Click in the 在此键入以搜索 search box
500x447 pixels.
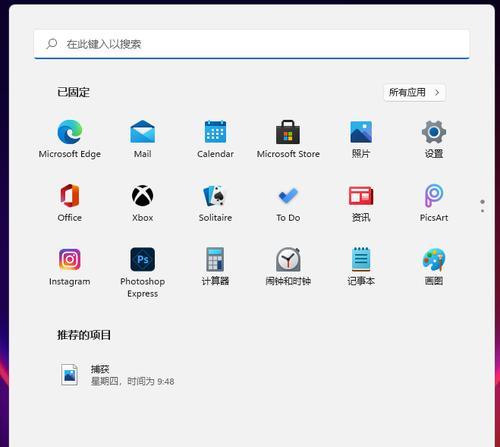click(252, 44)
